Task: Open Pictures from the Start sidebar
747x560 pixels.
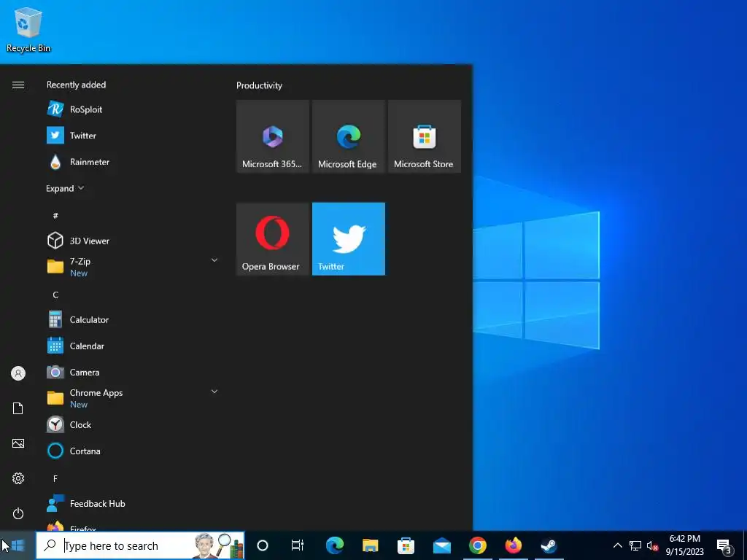Action: coord(18,443)
